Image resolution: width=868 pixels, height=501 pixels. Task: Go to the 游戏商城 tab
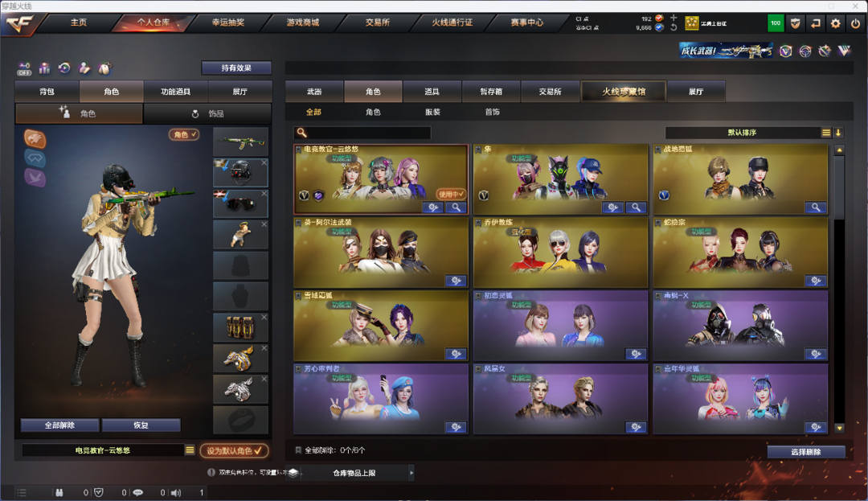click(303, 23)
